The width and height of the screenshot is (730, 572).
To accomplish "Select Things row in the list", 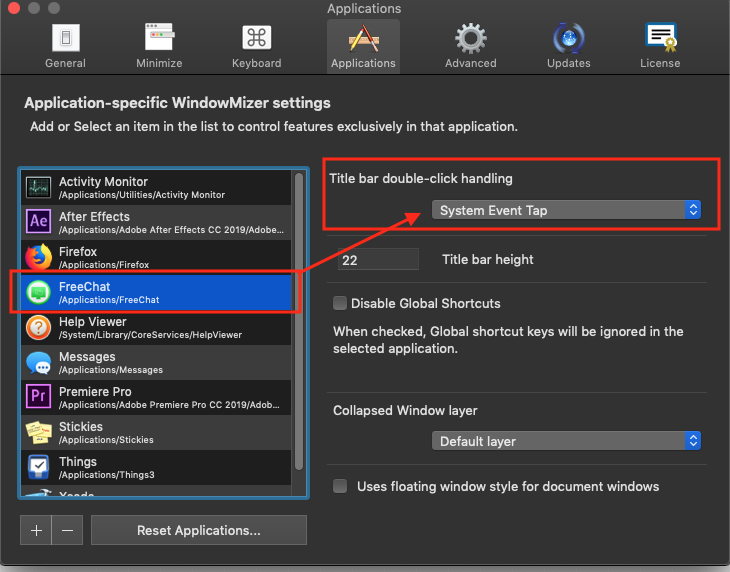I will pos(156,467).
